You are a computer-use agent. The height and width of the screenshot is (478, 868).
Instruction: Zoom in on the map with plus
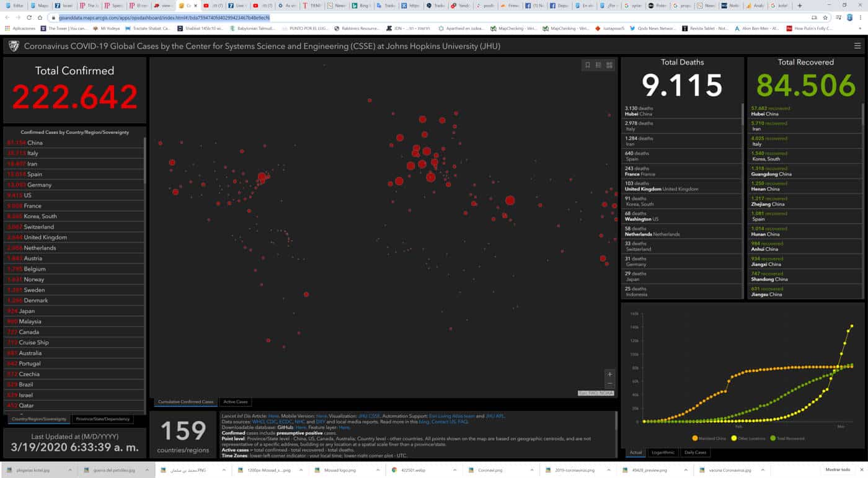pos(610,374)
